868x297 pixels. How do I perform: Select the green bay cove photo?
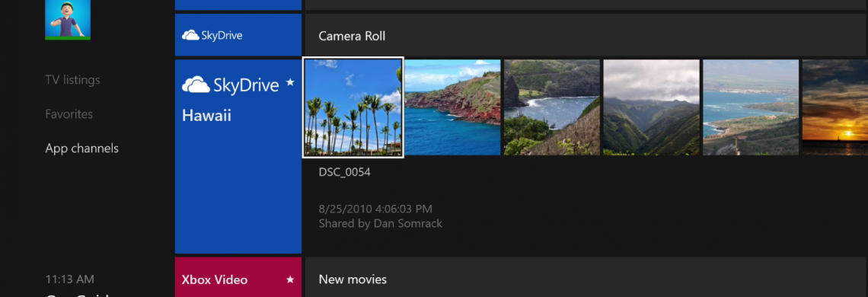(552, 107)
